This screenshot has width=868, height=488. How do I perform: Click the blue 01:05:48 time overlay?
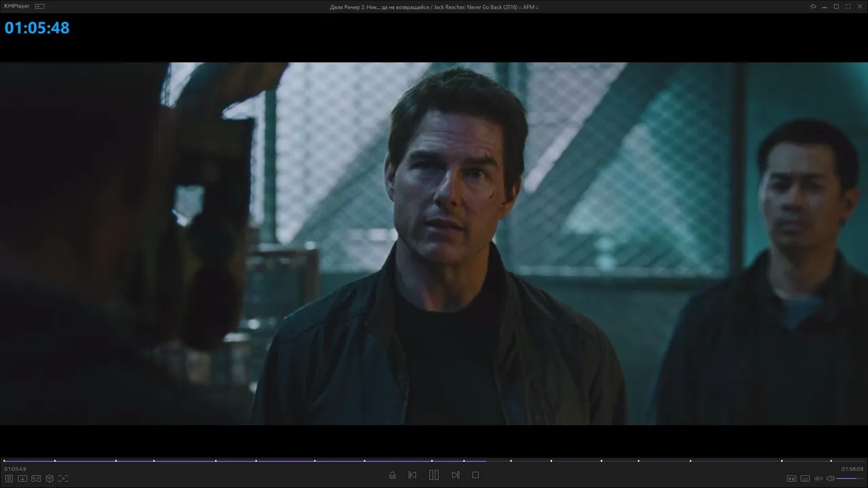[37, 28]
